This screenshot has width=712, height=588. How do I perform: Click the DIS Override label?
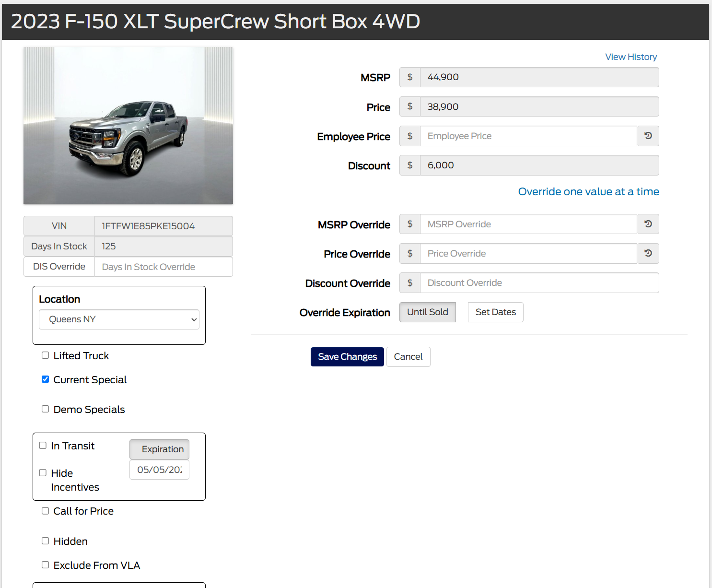tap(59, 267)
